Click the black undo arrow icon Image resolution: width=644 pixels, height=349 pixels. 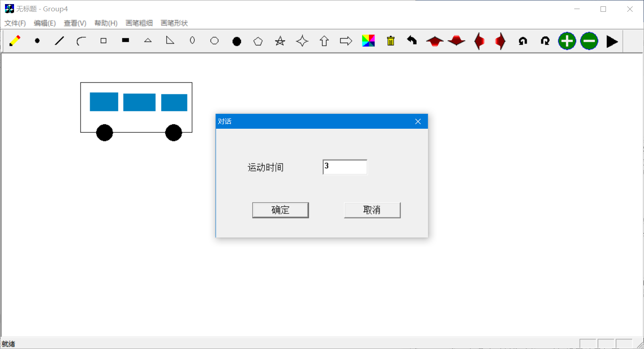coord(412,41)
